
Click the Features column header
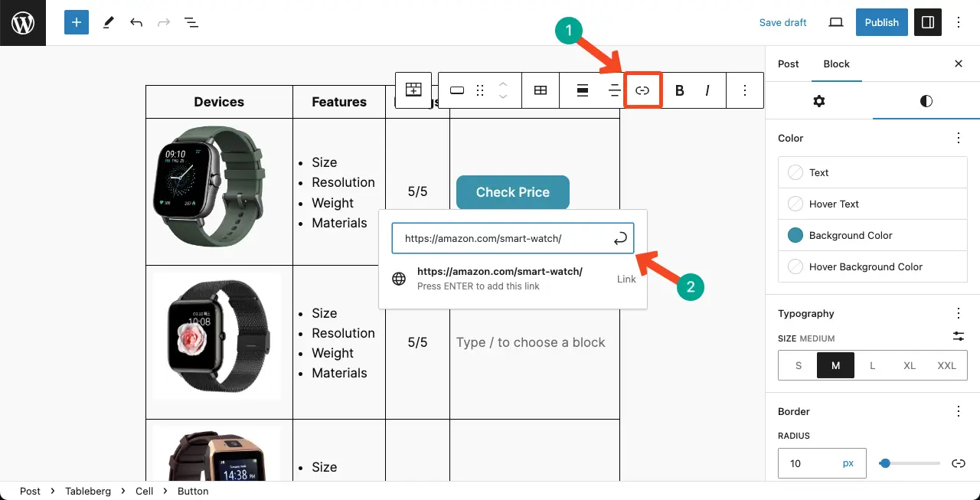(x=339, y=102)
